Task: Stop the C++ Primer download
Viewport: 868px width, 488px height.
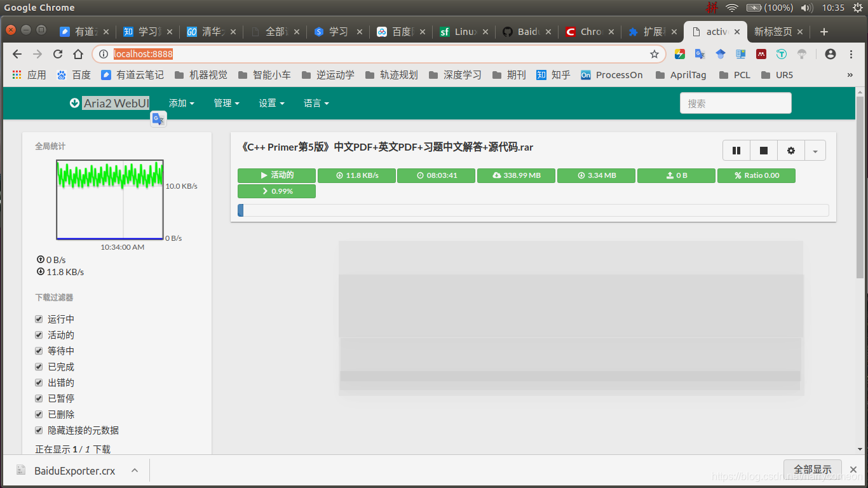Action: (763, 150)
